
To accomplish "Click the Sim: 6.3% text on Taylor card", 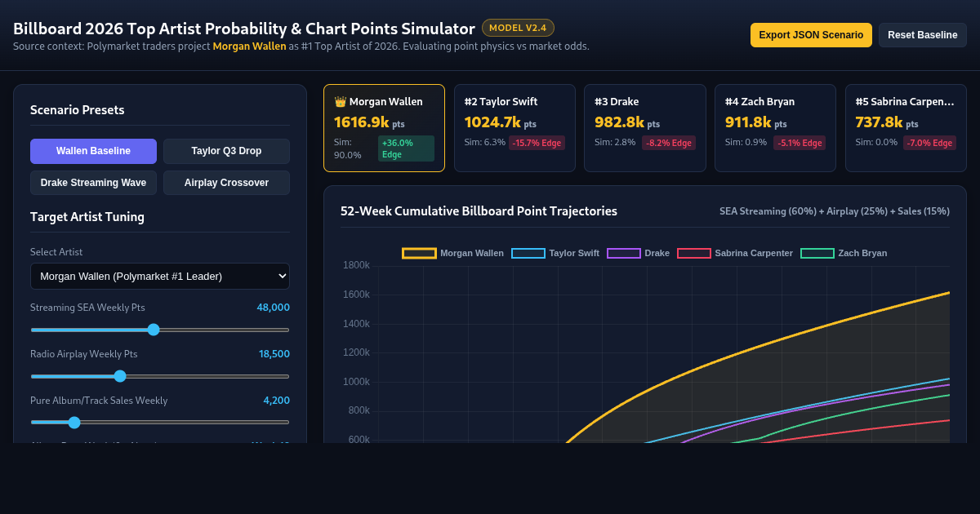I will click(x=485, y=143).
